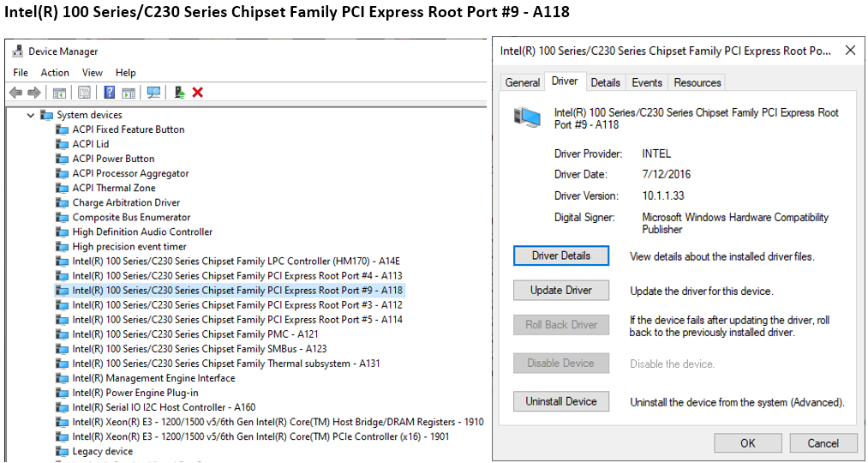Collapse the System devices category
Image resolution: width=868 pixels, height=463 pixels.
pyautogui.click(x=30, y=115)
